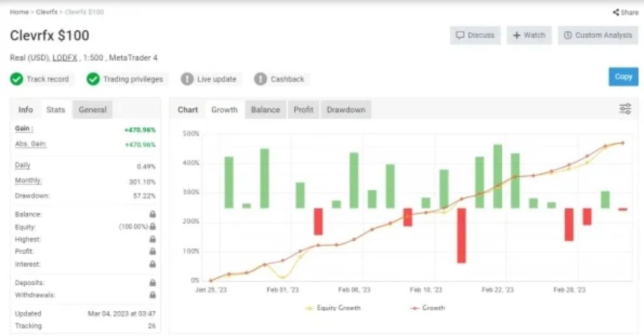The image size is (644, 336).
Task: Click the blue Copy button
Action: pos(623,77)
